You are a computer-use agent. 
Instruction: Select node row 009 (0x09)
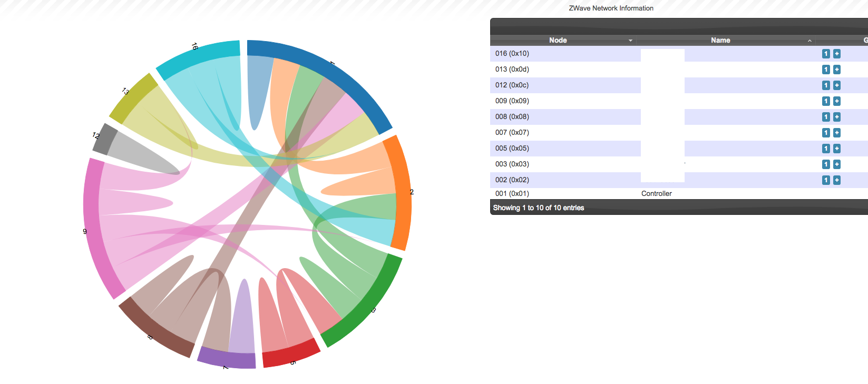click(x=679, y=101)
